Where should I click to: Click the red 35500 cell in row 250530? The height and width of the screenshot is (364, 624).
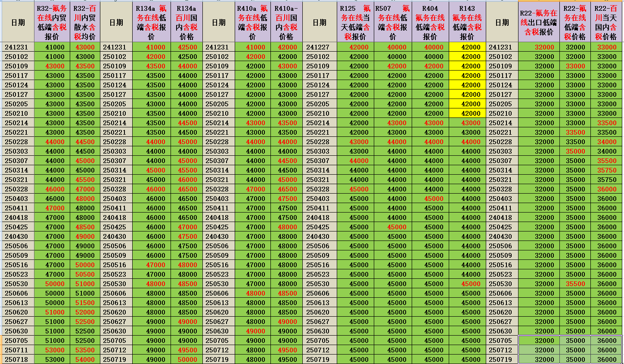[575, 284]
